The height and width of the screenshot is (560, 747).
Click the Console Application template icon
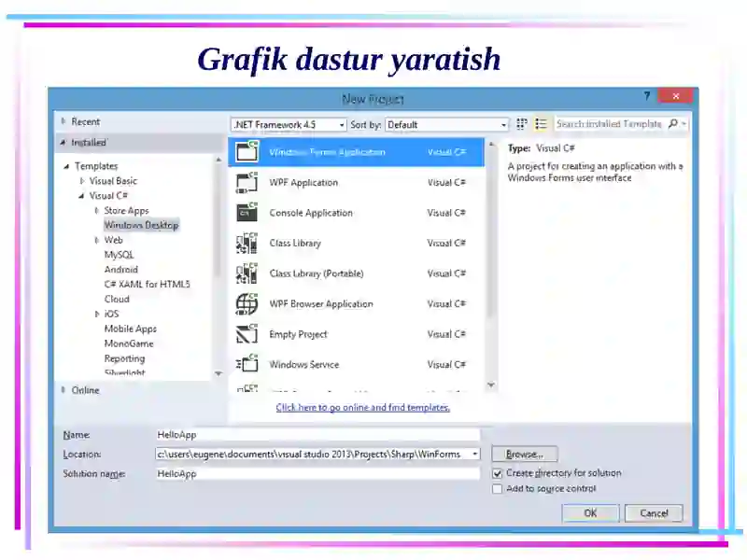click(247, 213)
